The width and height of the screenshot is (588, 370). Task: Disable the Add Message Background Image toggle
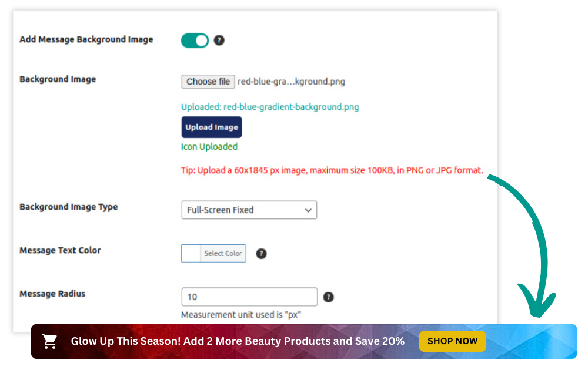pyautogui.click(x=195, y=41)
